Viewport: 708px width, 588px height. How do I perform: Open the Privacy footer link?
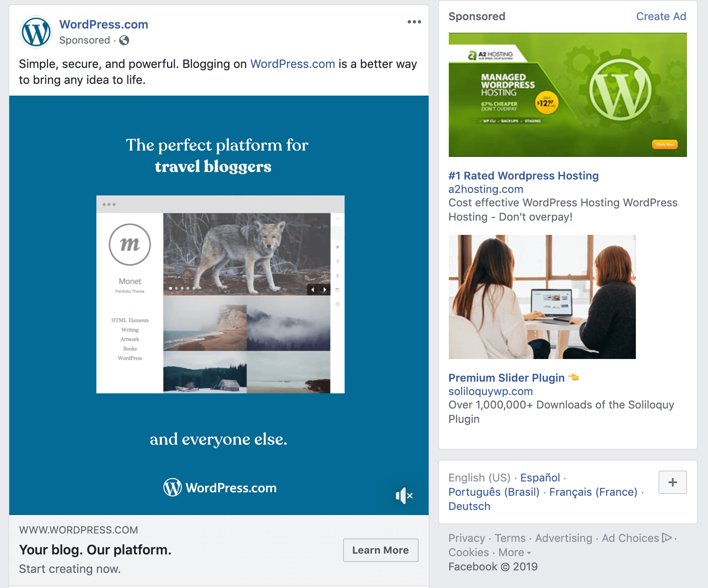tap(467, 538)
